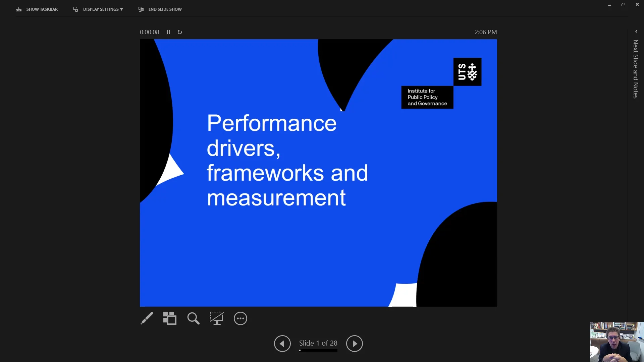Screen dimensions: 644x362
Task: Select the pen and laser pointer tool
Action: pos(147,318)
